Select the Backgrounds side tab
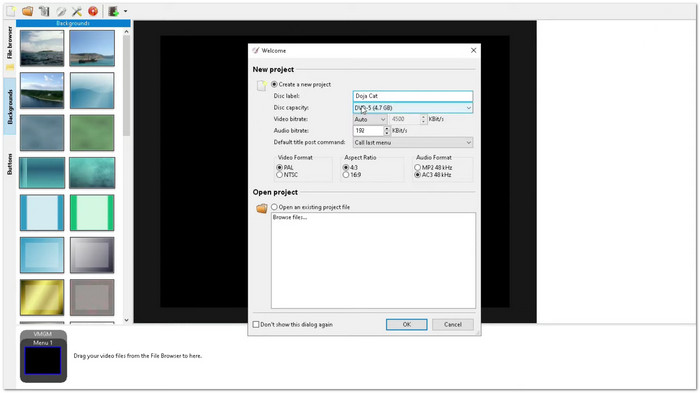 (10, 106)
